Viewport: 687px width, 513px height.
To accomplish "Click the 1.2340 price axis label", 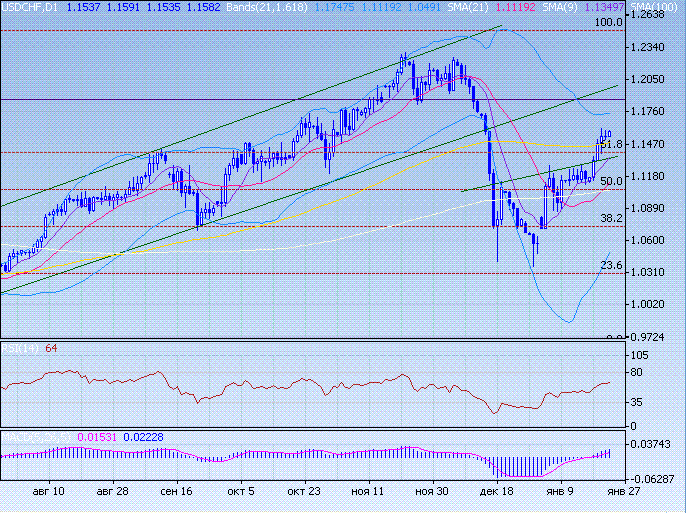I will coord(656,47).
